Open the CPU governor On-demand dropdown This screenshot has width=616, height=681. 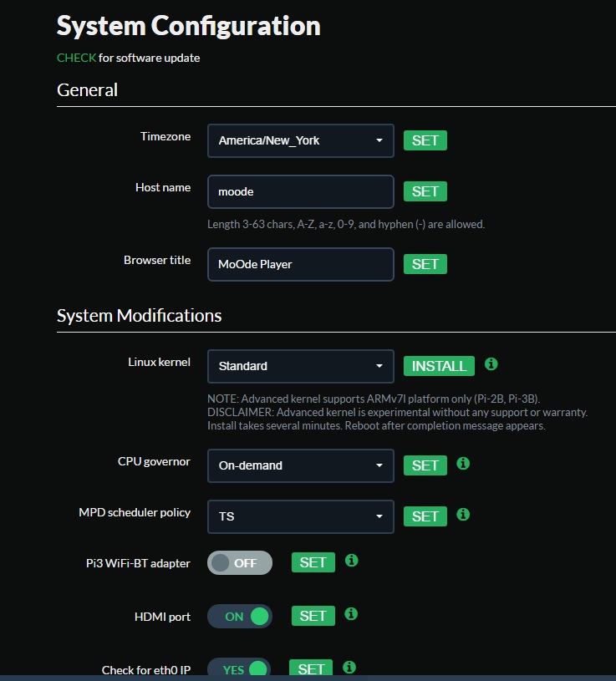click(x=301, y=465)
